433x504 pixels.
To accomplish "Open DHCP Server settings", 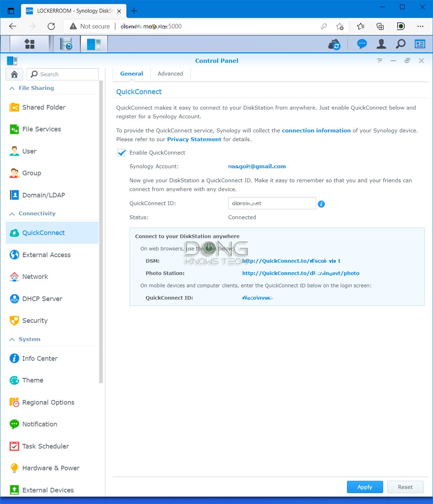I will coord(52,299).
